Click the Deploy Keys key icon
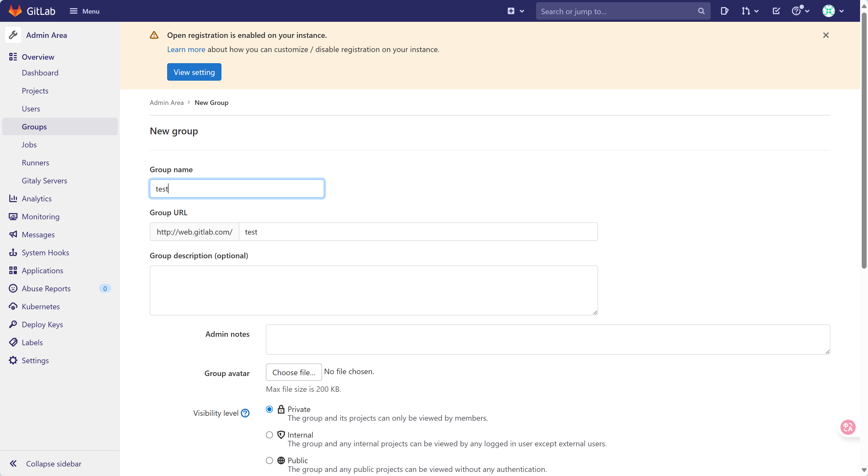Viewport: 868px width, 476px height. point(13,324)
